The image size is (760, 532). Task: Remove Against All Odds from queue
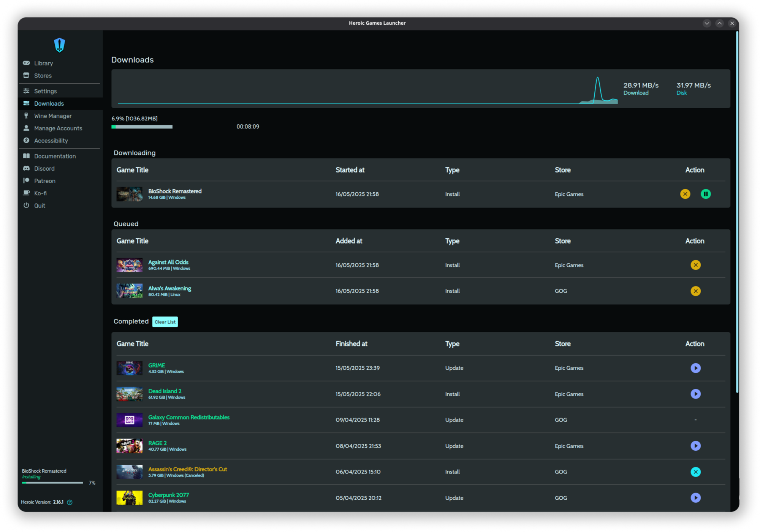[x=695, y=265]
